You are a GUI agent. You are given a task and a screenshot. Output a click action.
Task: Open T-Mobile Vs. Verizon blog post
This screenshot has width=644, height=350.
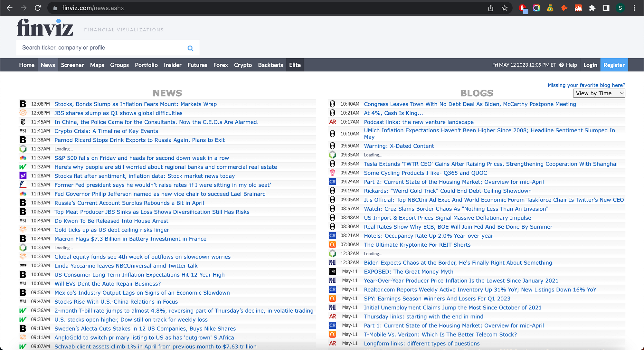pyautogui.click(x=440, y=335)
